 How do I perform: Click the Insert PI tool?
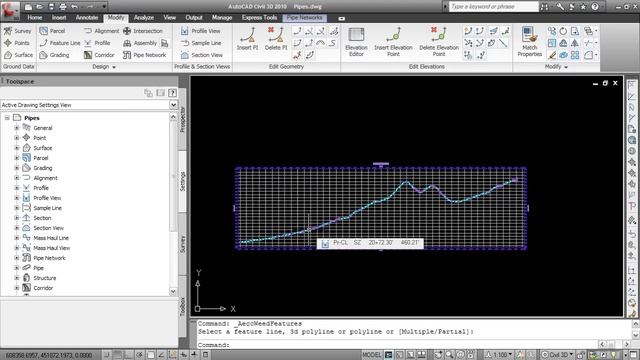click(x=247, y=39)
